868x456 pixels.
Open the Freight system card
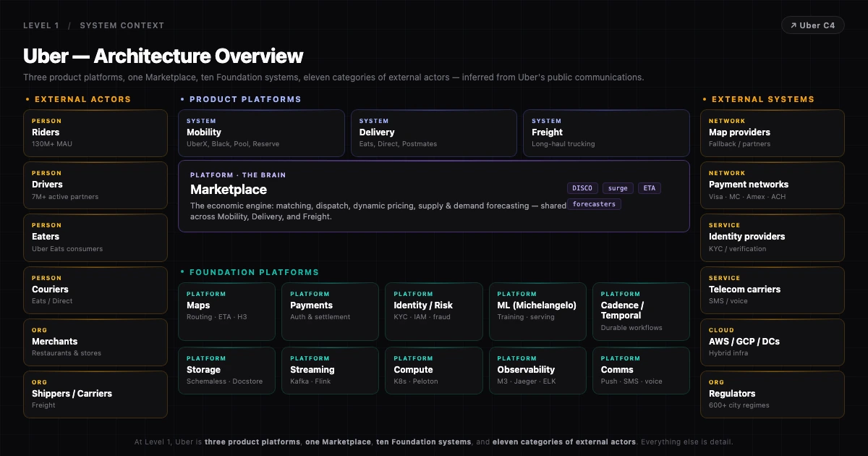click(606, 133)
